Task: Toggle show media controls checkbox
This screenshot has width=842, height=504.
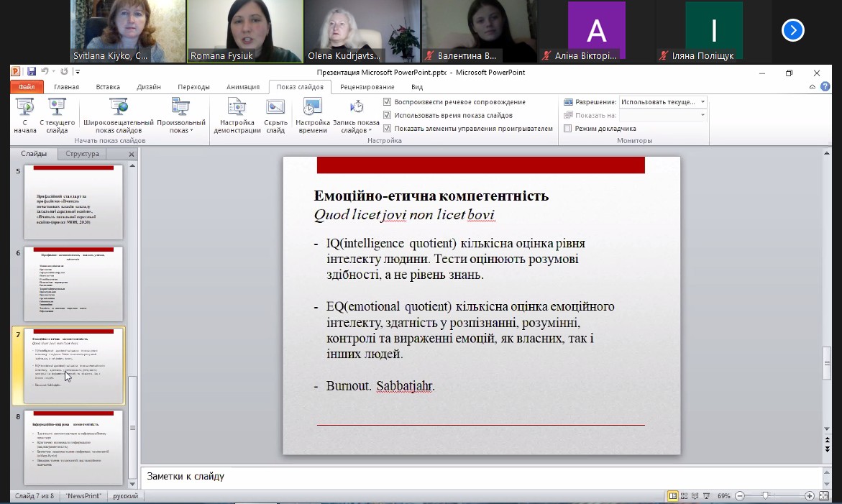Action: (x=387, y=129)
